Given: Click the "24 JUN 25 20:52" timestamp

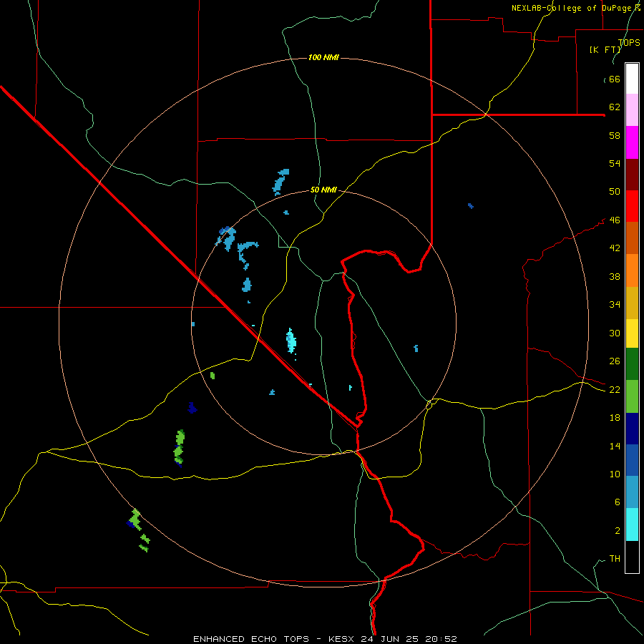Looking at the screenshot, I should 409,639.
